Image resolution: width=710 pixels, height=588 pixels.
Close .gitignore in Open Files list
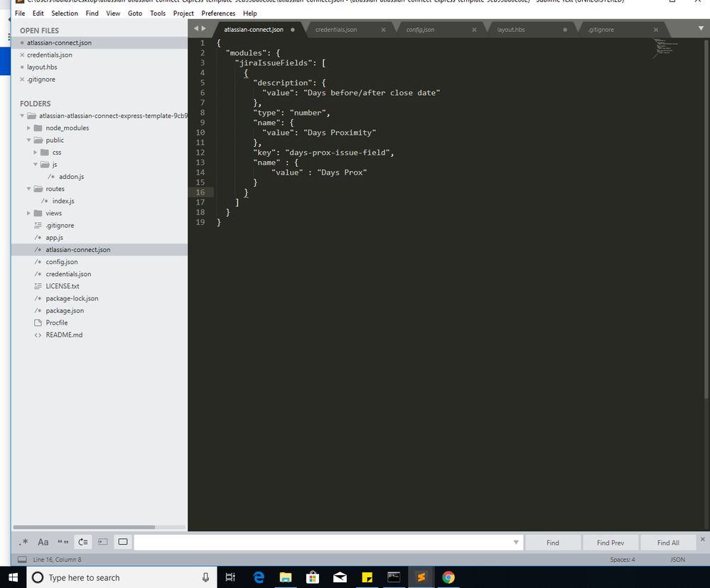pyautogui.click(x=22, y=79)
